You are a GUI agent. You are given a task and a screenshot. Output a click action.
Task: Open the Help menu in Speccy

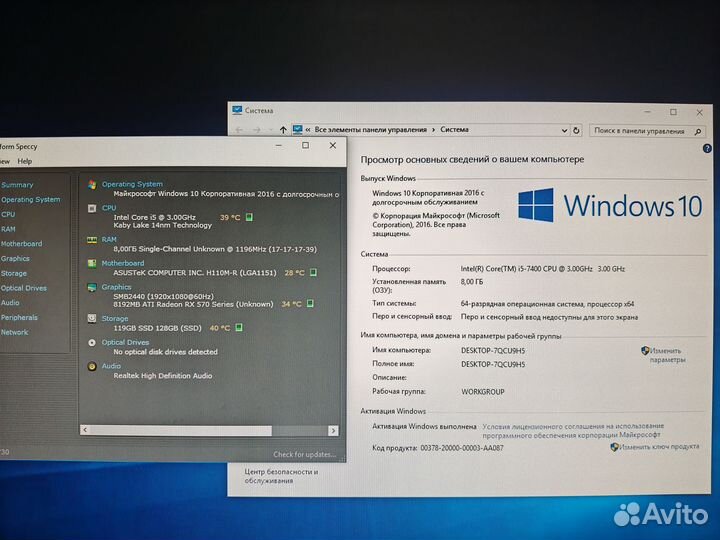(x=24, y=161)
